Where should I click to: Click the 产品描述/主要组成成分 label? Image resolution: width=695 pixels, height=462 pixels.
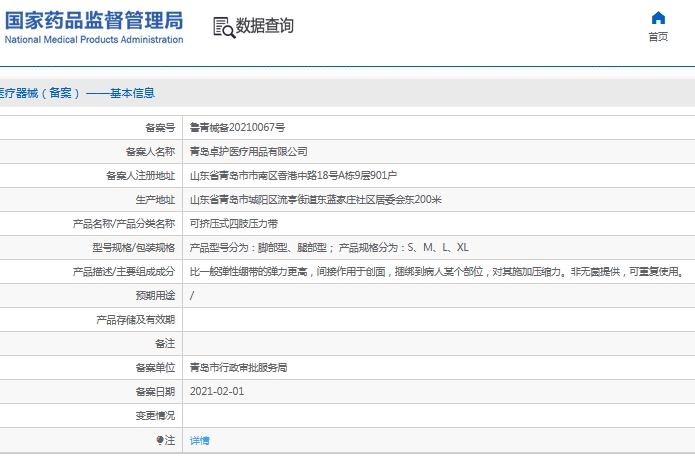coord(124,271)
